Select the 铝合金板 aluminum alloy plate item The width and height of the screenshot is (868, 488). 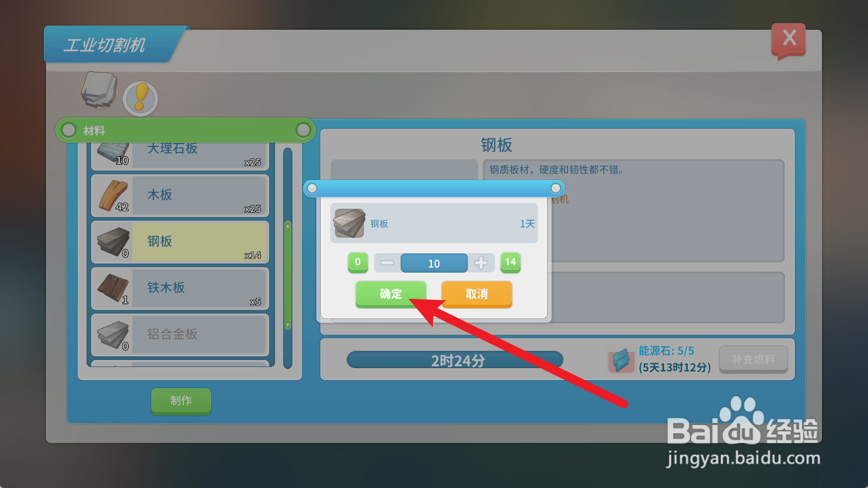180,334
